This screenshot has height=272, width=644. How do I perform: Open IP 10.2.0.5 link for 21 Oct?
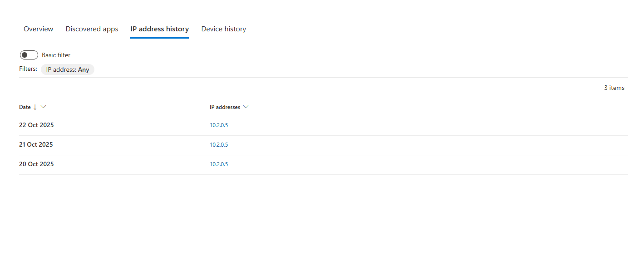219,145
